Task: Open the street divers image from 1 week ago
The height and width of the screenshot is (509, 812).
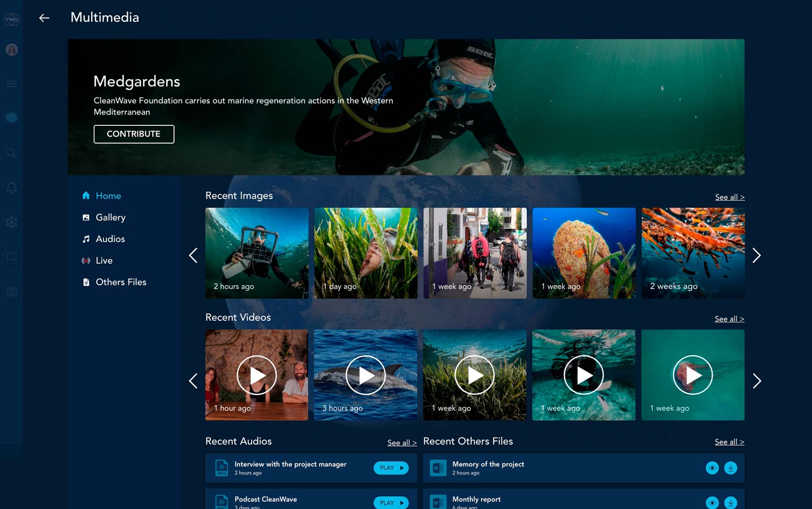Action: [x=475, y=253]
